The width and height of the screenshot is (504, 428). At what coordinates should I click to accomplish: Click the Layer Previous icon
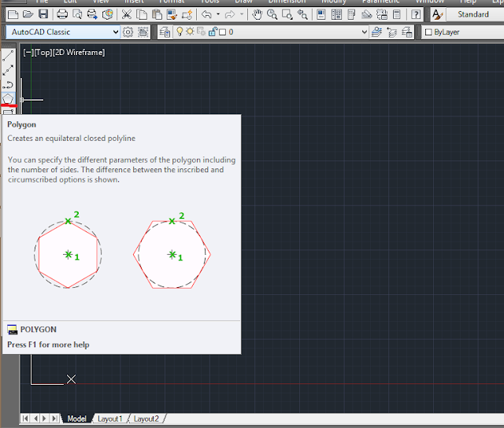point(391,32)
